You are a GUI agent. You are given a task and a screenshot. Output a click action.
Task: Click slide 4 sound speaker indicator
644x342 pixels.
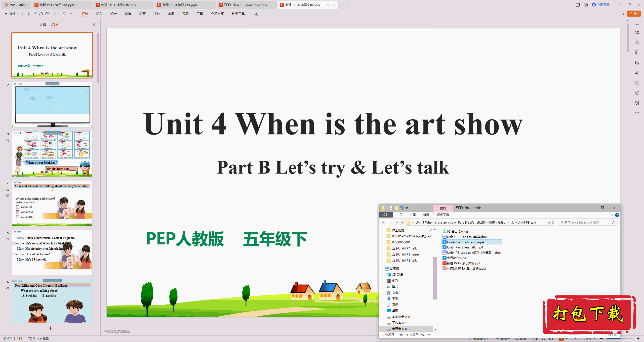pos(8,196)
